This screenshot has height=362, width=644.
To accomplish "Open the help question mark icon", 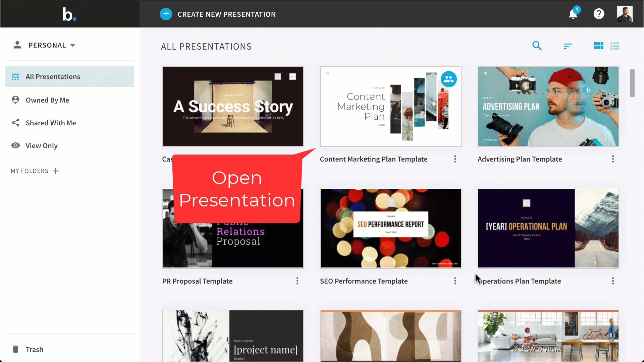I will [x=599, y=14].
